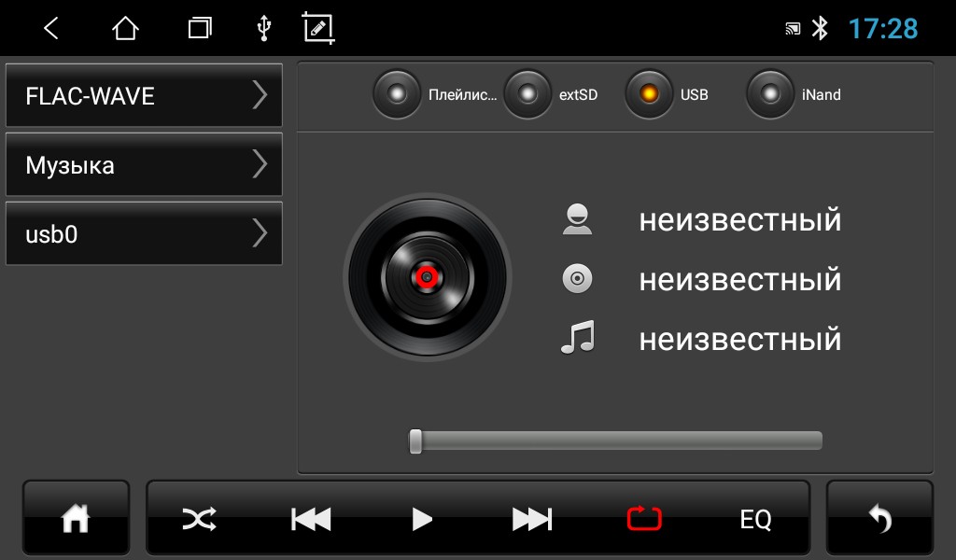
Task: Tap the vinyl disc album art
Action: pyautogui.click(x=427, y=276)
